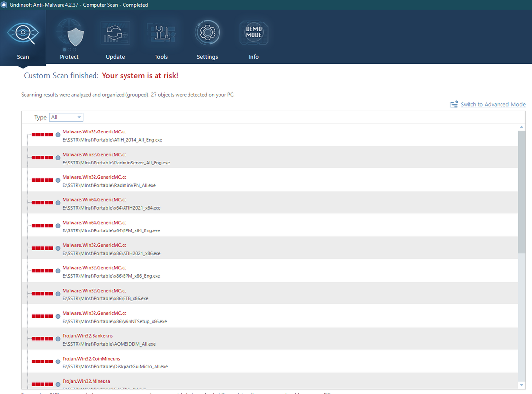Select Trojan.Win32.Miner.sa detection name
This screenshot has height=394, width=532.
(x=86, y=381)
